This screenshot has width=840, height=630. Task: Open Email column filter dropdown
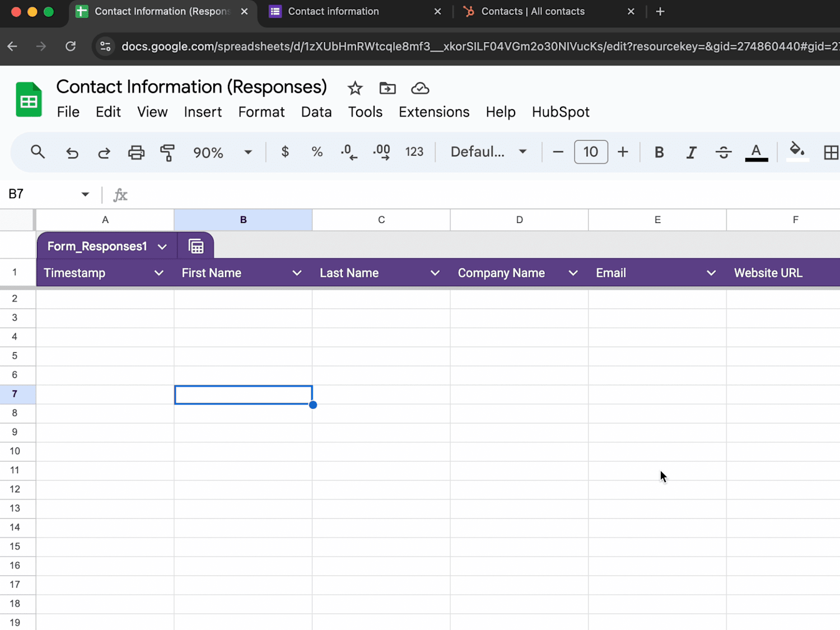pyautogui.click(x=711, y=273)
